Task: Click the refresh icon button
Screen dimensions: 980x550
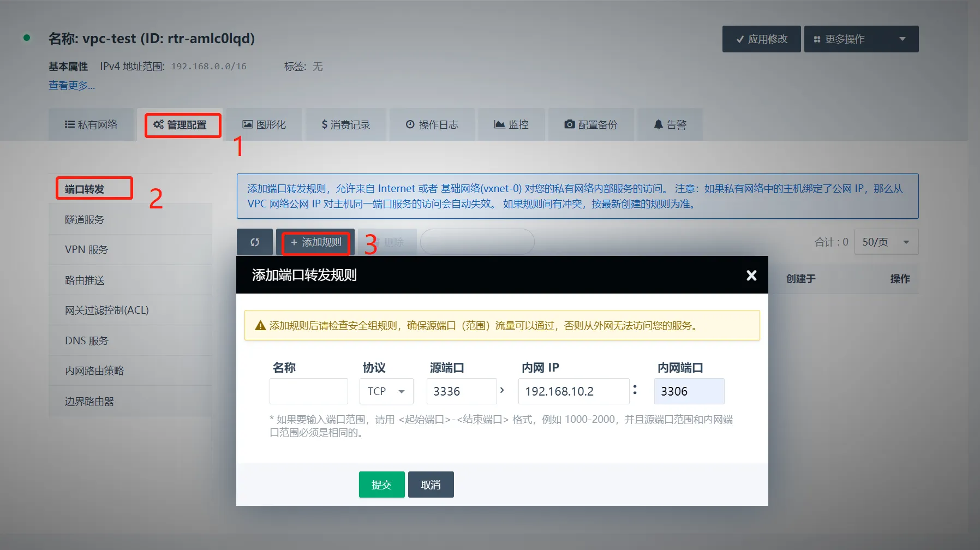Action: (254, 242)
